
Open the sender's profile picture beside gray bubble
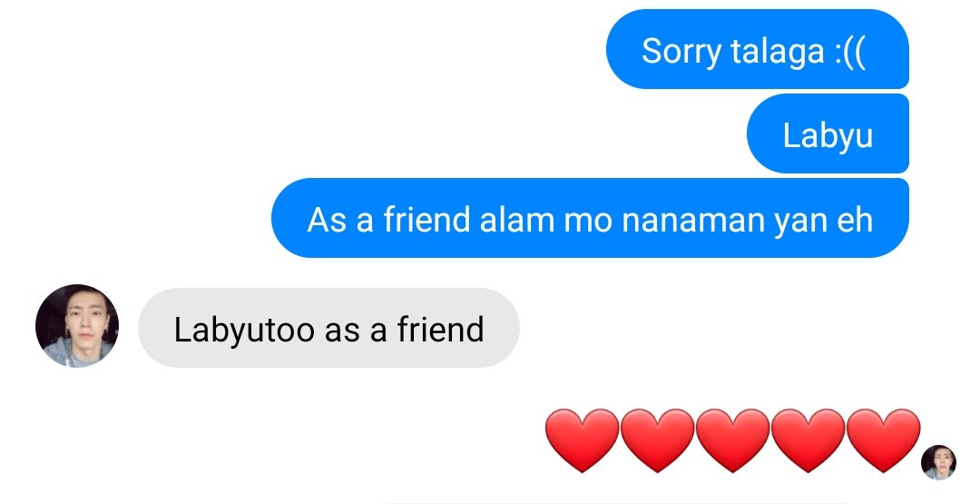(x=77, y=326)
